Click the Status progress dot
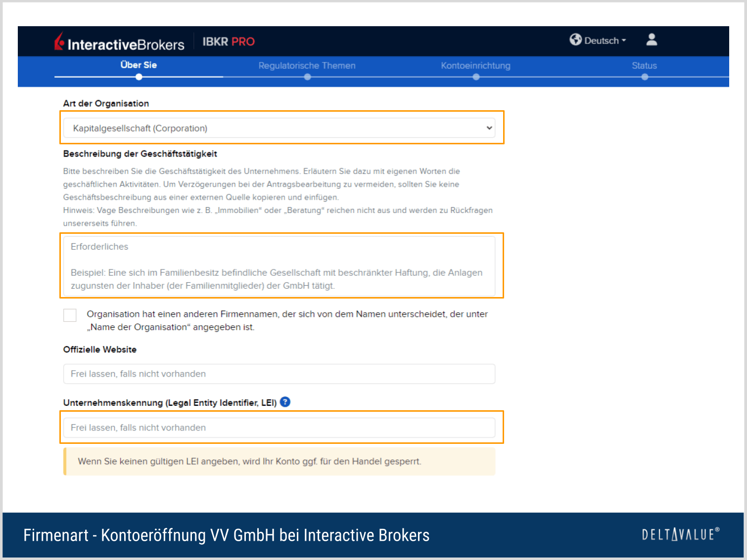Image resolution: width=747 pixels, height=560 pixels. pos(645,77)
